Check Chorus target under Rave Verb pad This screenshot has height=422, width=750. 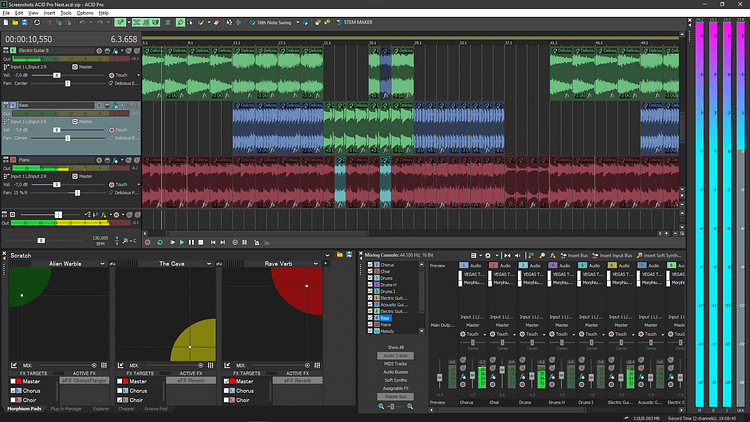point(227,391)
